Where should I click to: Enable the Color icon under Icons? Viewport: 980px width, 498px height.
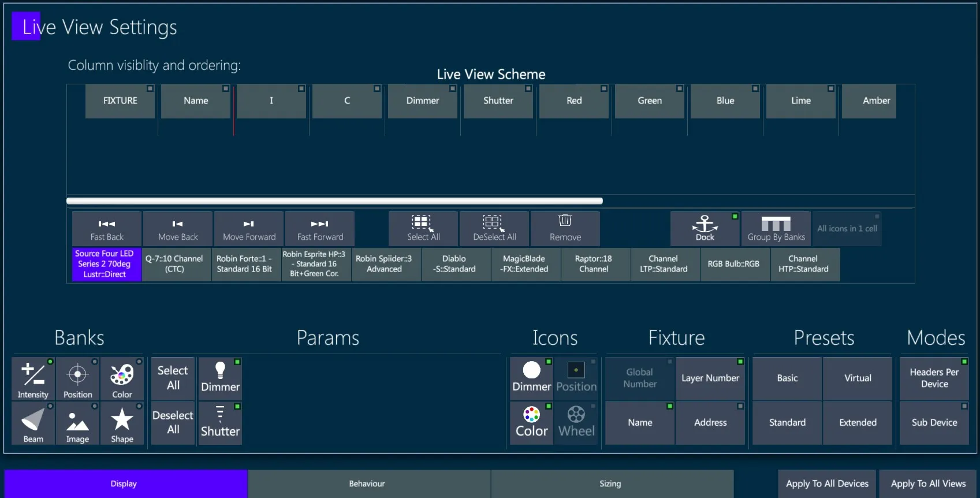(x=531, y=423)
